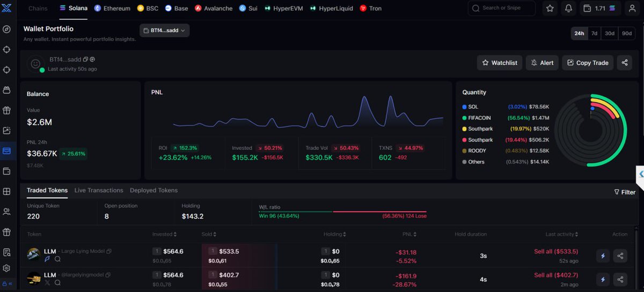The width and height of the screenshot is (644, 292).
Task: Open the Live Transactions tab
Action: [x=99, y=190]
